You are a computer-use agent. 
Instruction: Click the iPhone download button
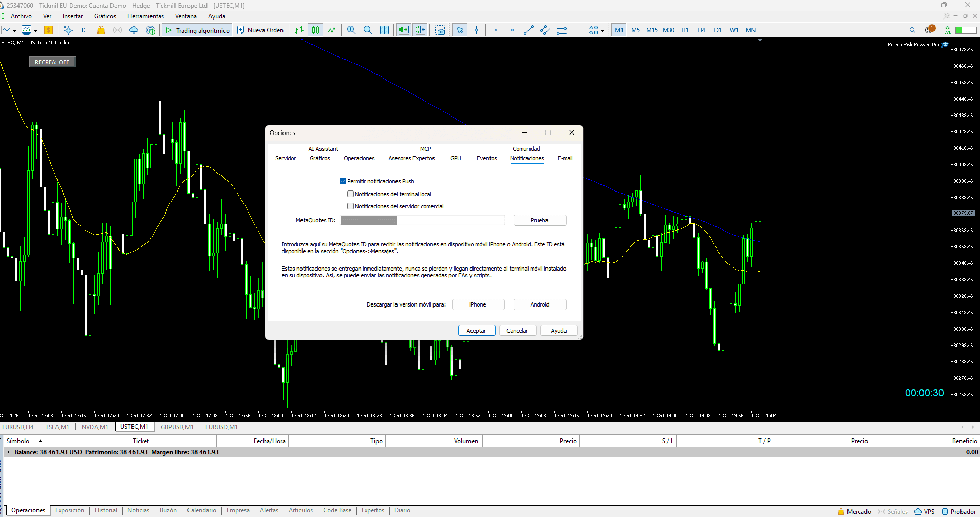click(x=478, y=304)
